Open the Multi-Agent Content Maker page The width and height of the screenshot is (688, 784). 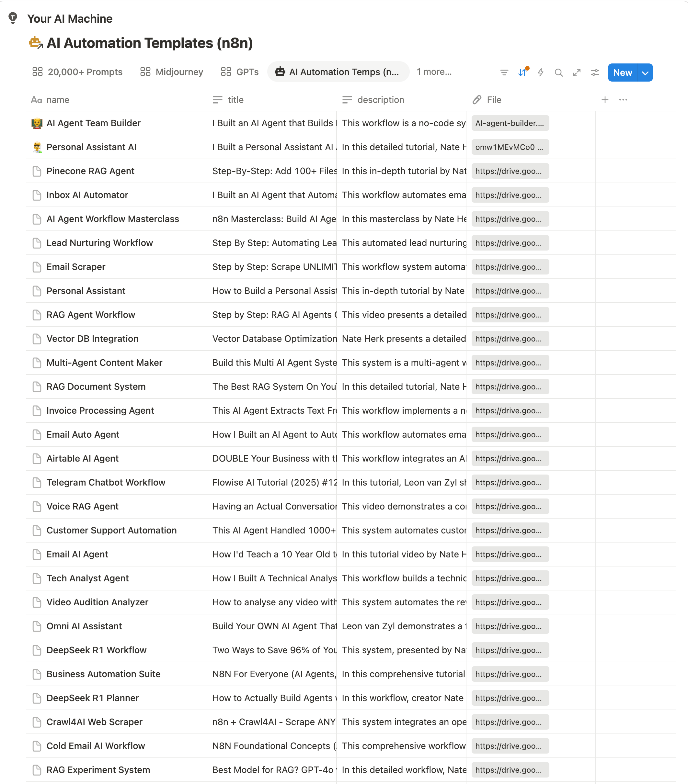pos(104,363)
